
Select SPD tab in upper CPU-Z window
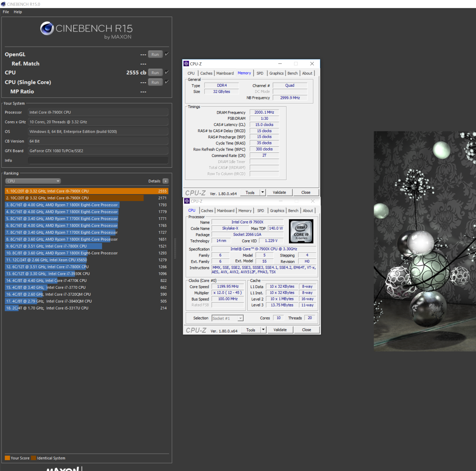coord(260,73)
